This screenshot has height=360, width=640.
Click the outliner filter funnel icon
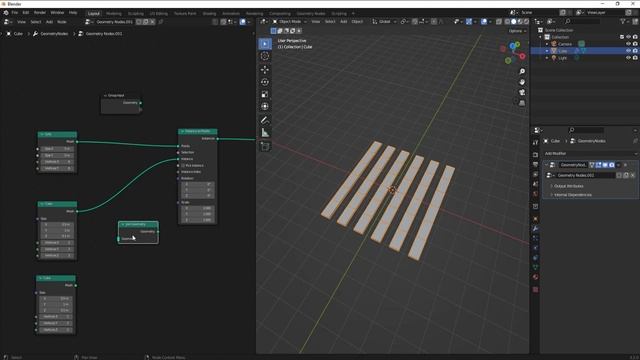point(623,21)
